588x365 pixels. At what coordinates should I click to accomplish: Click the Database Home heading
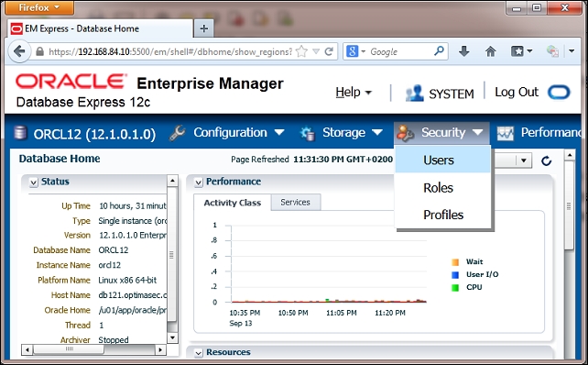click(60, 159)
